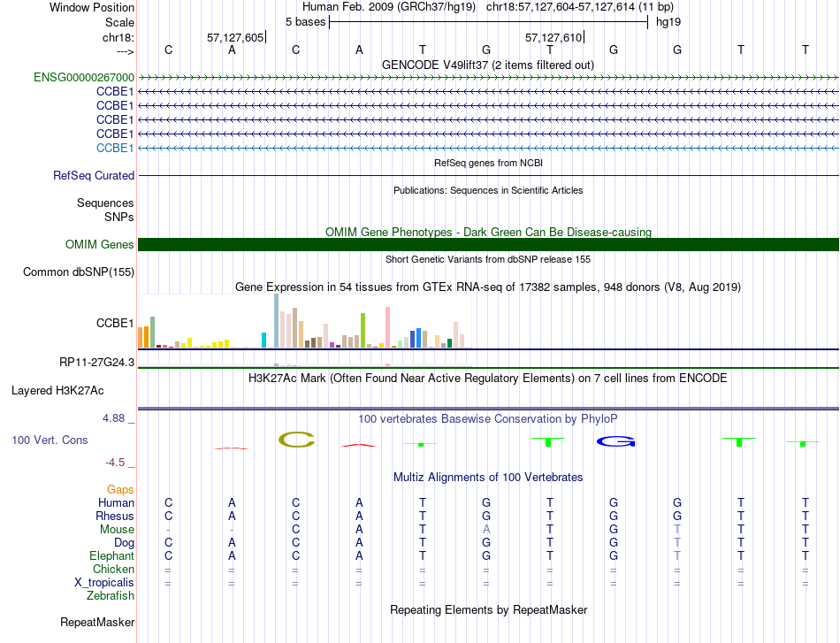Select the light blue CCBE1 transcript label
The image size is (840, 643).
tap(115, 148)
